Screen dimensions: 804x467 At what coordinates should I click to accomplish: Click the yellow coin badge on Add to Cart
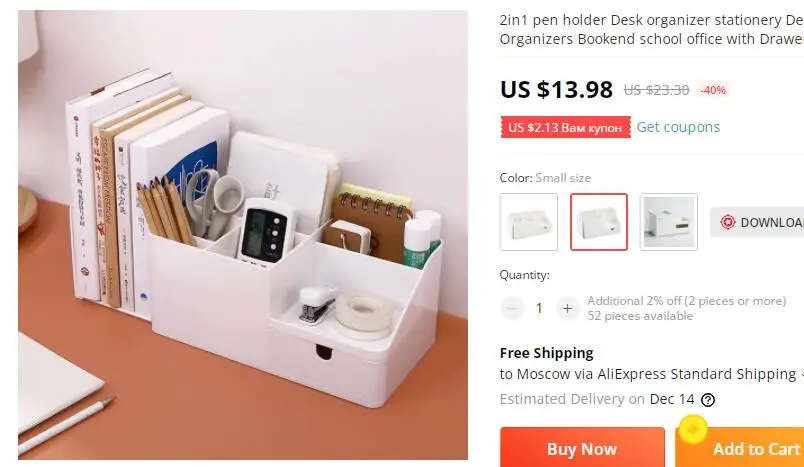click(x=693, y=429)
